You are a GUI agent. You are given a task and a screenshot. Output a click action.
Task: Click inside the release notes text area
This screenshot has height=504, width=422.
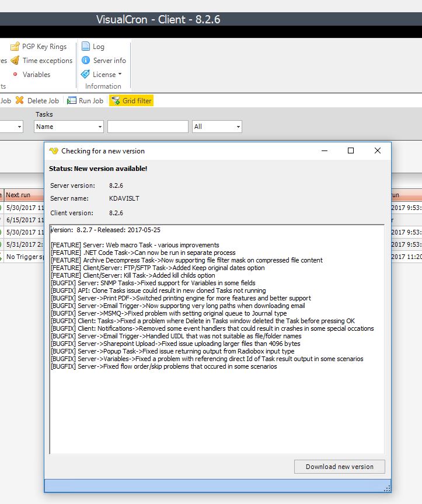tap(216, 408)
